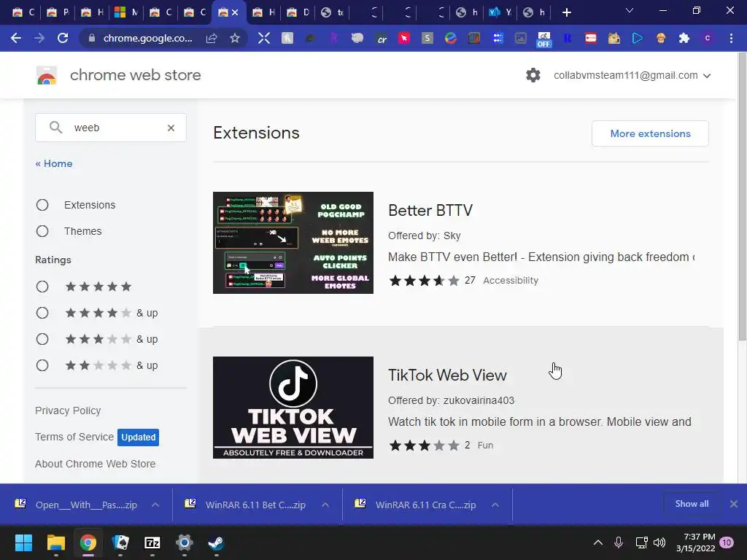
Task: Switch to the tab labeled 'P'
Action: (57, 12)
